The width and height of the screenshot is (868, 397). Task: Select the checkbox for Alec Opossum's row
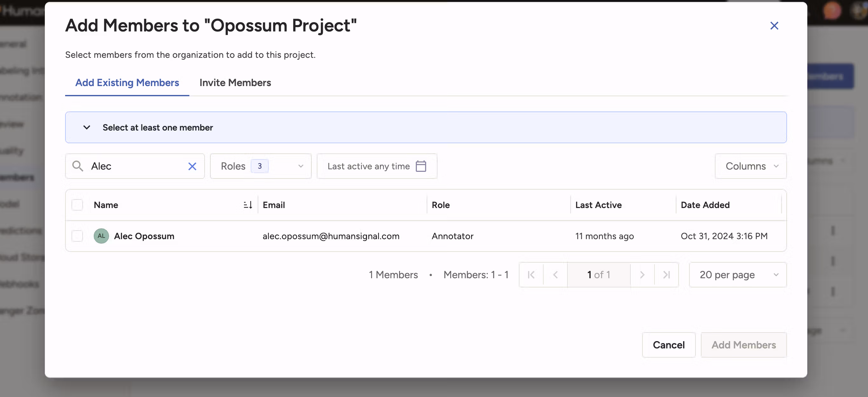(x=77, y=236)
